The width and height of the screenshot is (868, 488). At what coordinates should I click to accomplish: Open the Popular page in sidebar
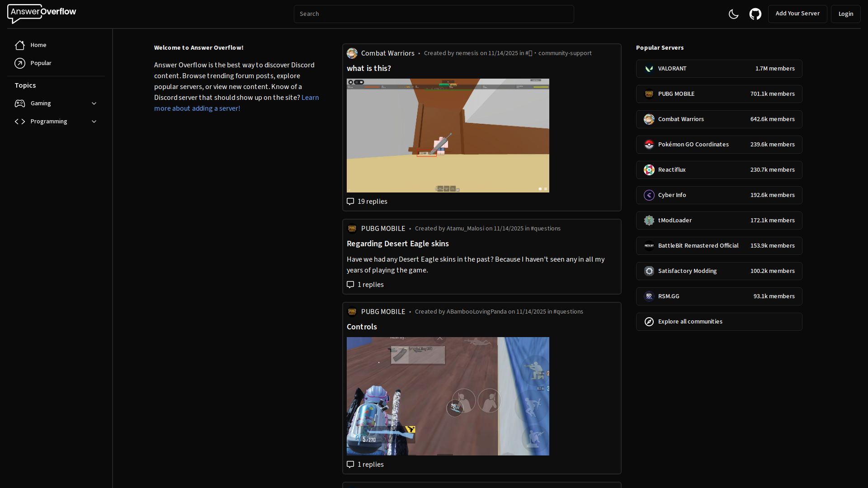(x=41, y=63)
